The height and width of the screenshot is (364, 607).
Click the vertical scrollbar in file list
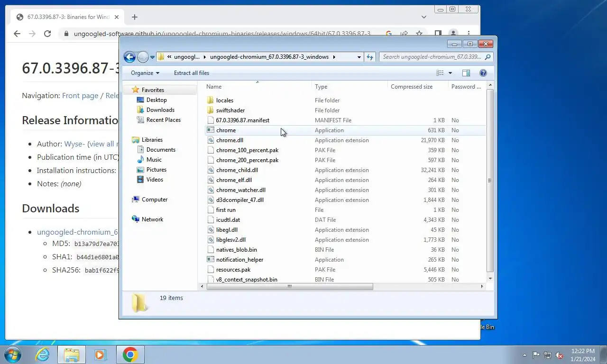[x=490, y=181]
